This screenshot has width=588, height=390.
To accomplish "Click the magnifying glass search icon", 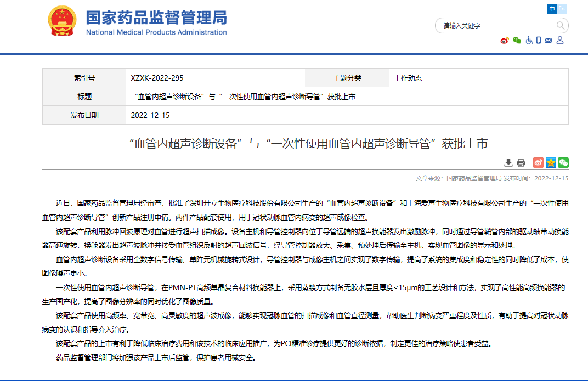I will [x=560, y=26].
